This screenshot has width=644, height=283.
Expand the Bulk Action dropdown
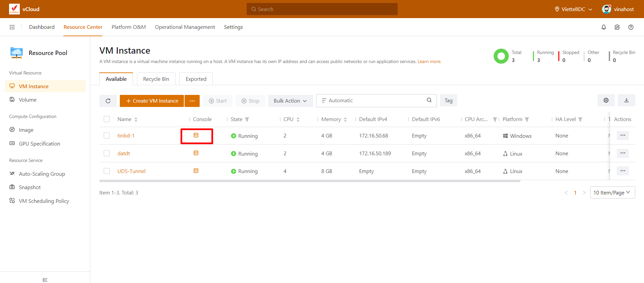click(290, 101)
